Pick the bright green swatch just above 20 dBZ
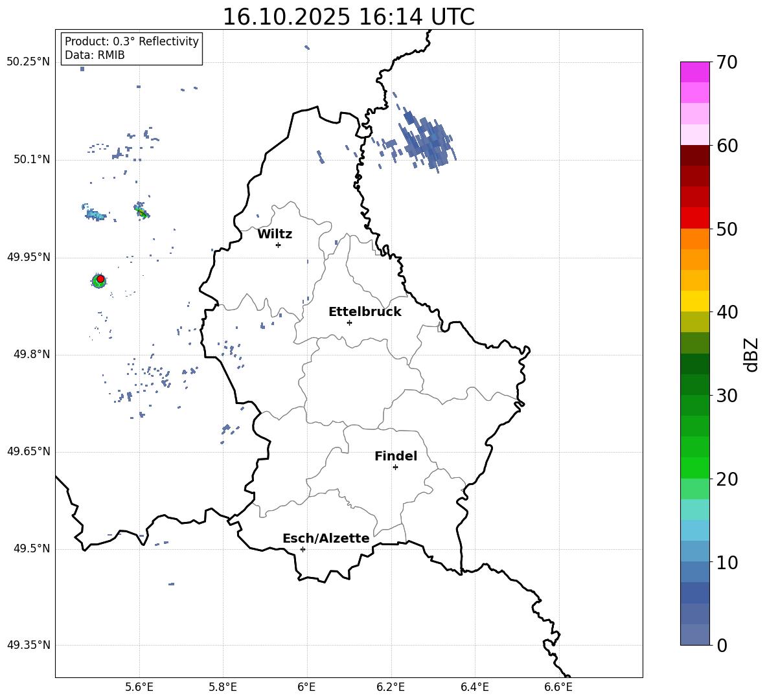This screenshot has width=767, height=700. (x=694, y=468)
